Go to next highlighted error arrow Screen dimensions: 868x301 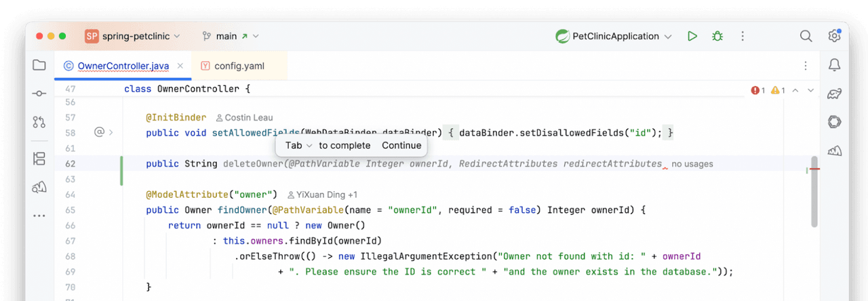click(x=811, y=90)
